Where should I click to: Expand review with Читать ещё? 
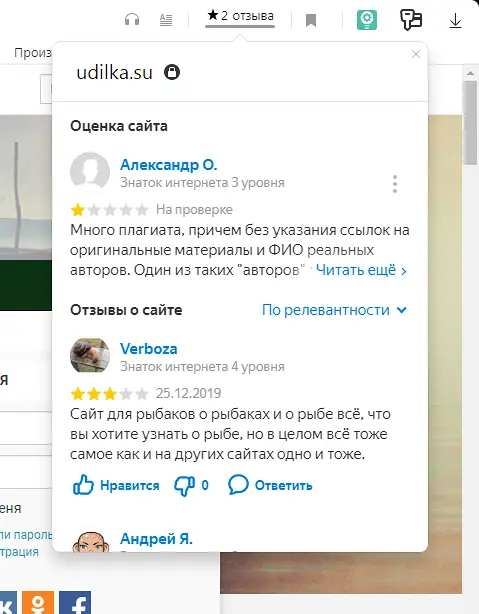point(361,270)
